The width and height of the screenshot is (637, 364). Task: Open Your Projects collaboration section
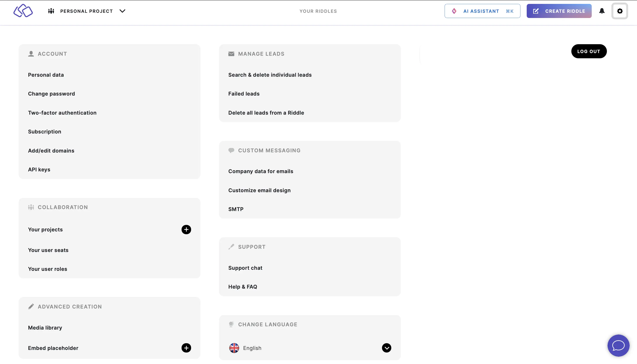point(45,229)
